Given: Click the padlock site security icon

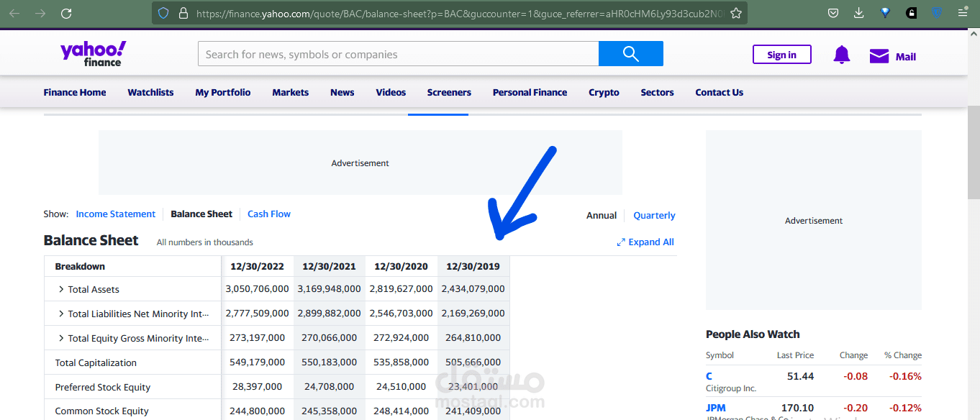Looking at the screenshot, I should coord(183,13).
